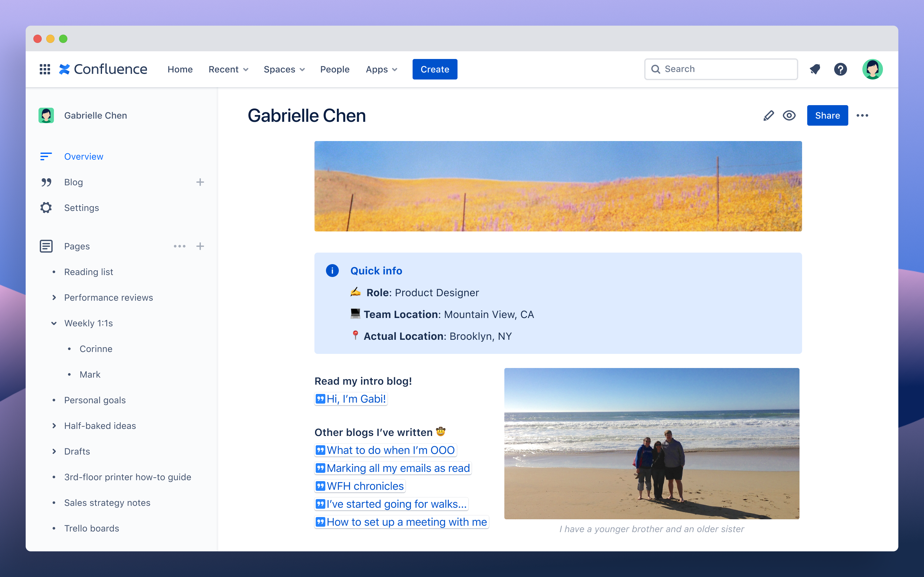Expand the Half-baked ideas tree item

pyautogui.click(x=54, y=425)
